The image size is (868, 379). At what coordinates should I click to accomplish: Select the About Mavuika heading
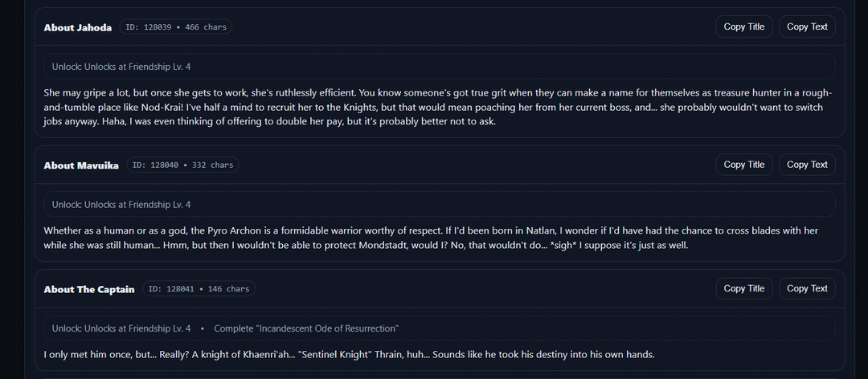click(x=81, y=165)
